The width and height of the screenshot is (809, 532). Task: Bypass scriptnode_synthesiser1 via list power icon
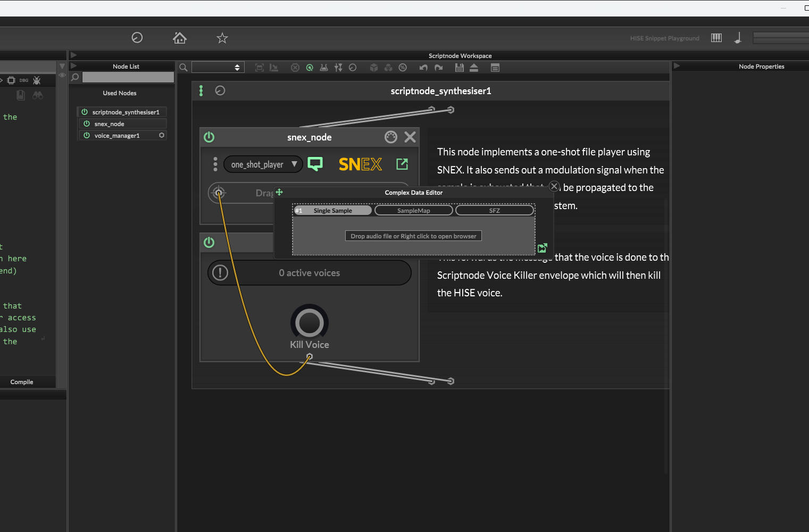tap(85, 112)
